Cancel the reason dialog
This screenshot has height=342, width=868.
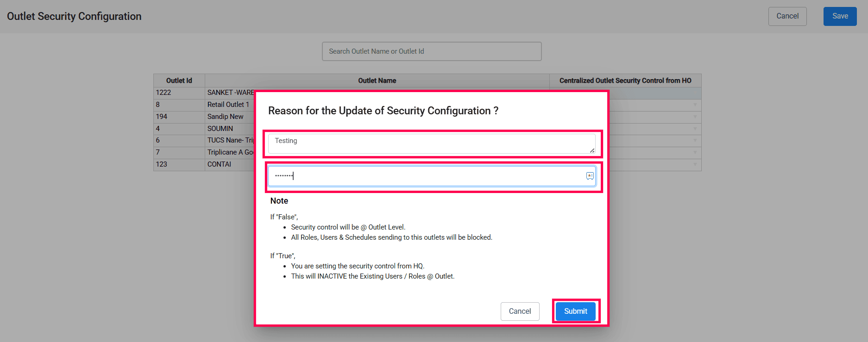[x=520, y=311]
